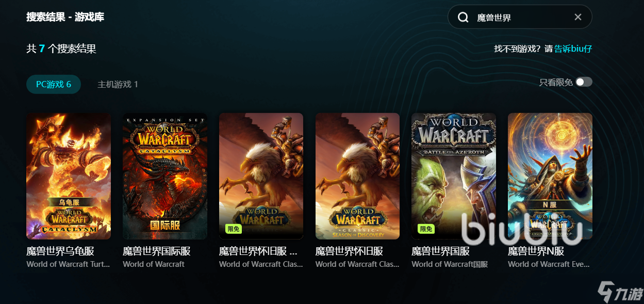The image size is (644, 304).
Task: Click the first 怀旧服 cover with 限免 badge
Action: pos(261,176)
